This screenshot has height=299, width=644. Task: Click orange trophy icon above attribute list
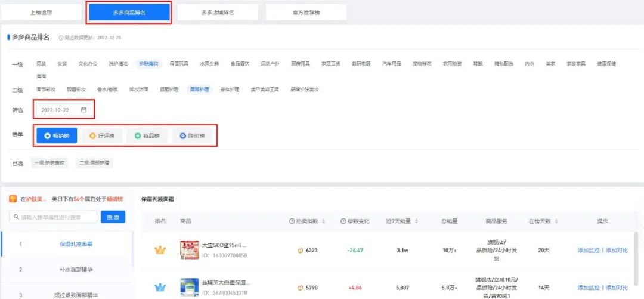(x=13, y=199)
